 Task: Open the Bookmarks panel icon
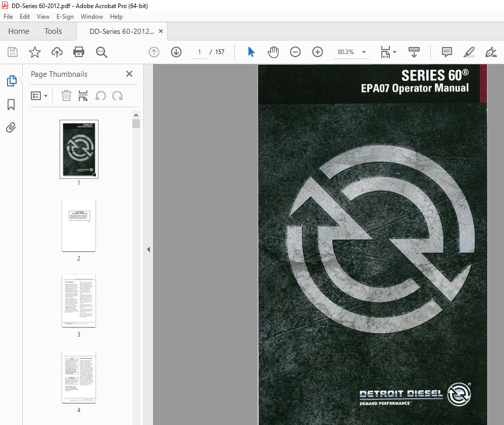(x=11, y=105)
